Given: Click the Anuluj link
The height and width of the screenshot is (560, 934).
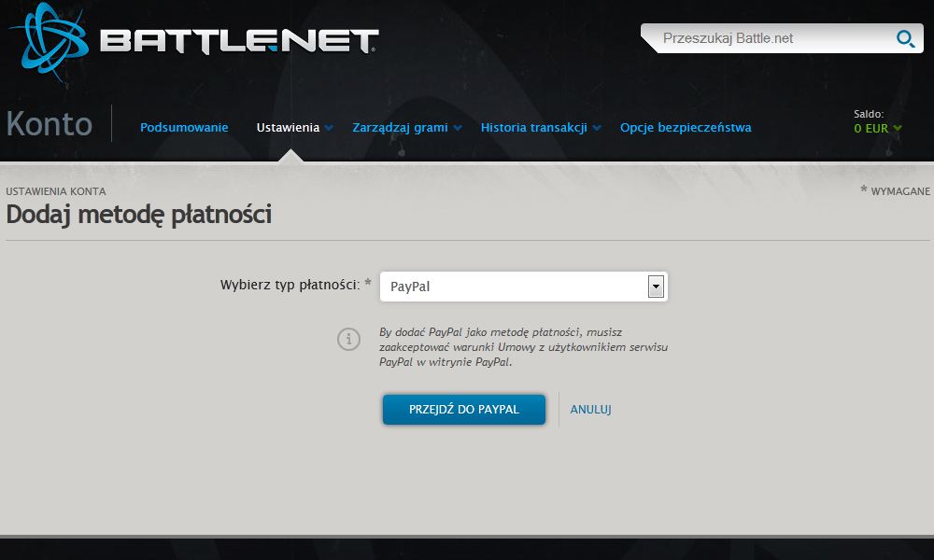Looking at the screenshot, I should click(x=590, y=410).
